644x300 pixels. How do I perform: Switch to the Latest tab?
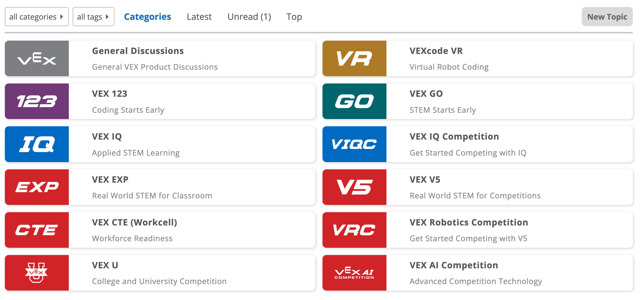pos(199,16)
